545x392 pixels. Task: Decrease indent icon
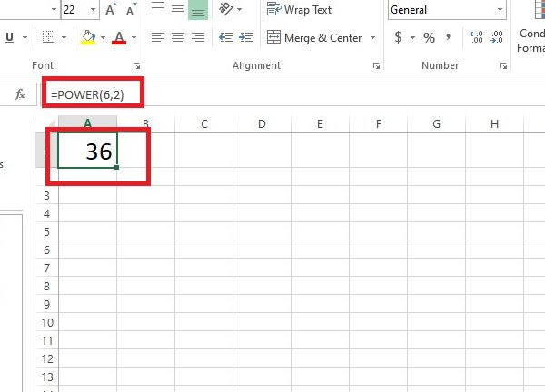[226, 37]
